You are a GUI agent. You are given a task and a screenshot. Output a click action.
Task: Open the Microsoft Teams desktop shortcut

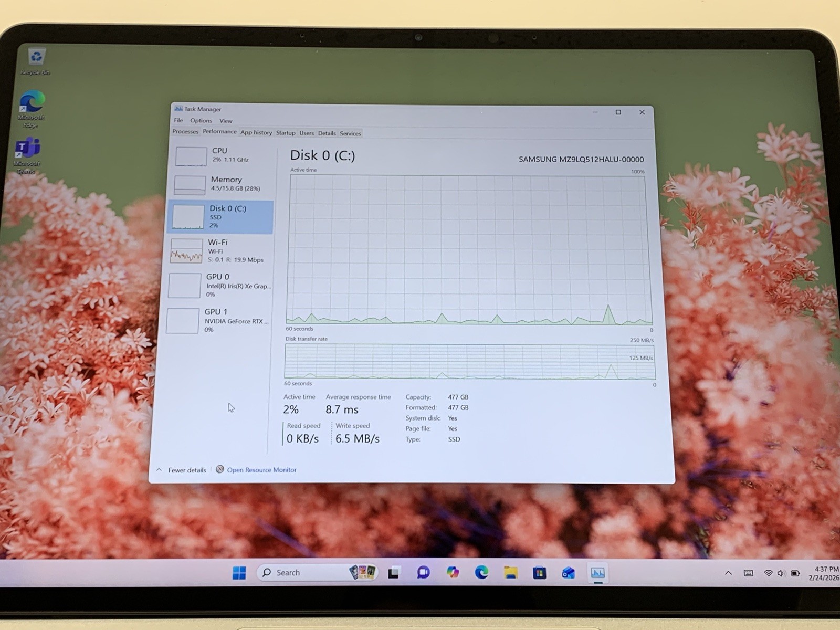coord(28,156)
